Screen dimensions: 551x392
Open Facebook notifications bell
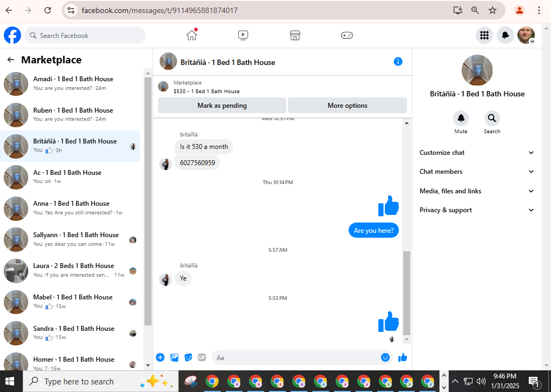tap(505, 35)
